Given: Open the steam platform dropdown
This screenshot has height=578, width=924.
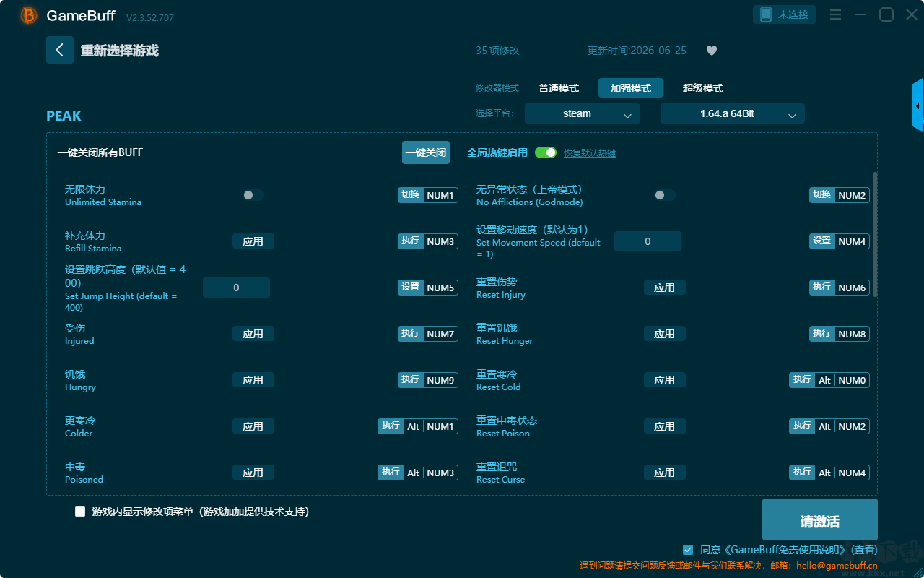Looking at the screenshot, I should point(583,113).
